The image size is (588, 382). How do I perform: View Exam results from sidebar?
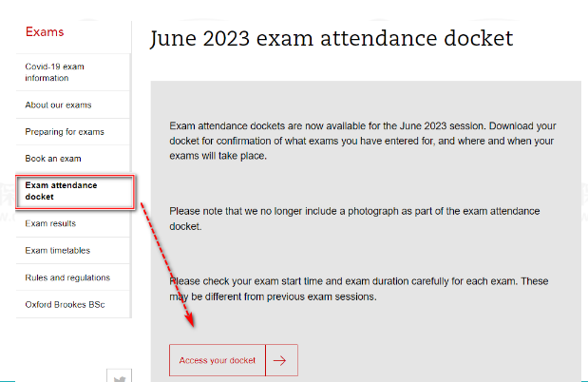(50, 223)
